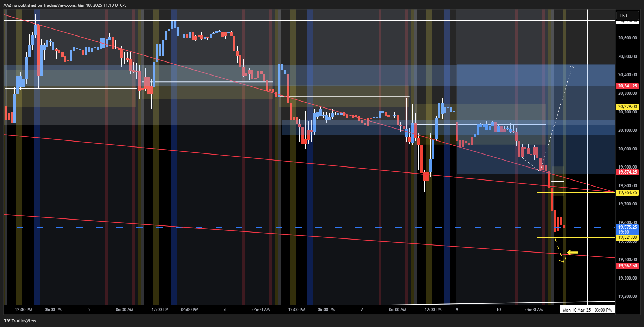Click the 20,400.00 price axis label
This screenshot has width=644, height=327.
(x=628, y=75)
